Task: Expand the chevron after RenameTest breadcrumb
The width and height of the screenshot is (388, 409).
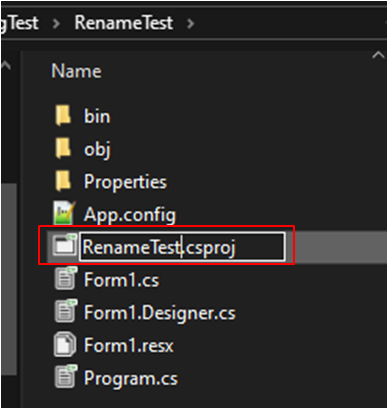Action: pyautogui.click(x=191, y=24)
